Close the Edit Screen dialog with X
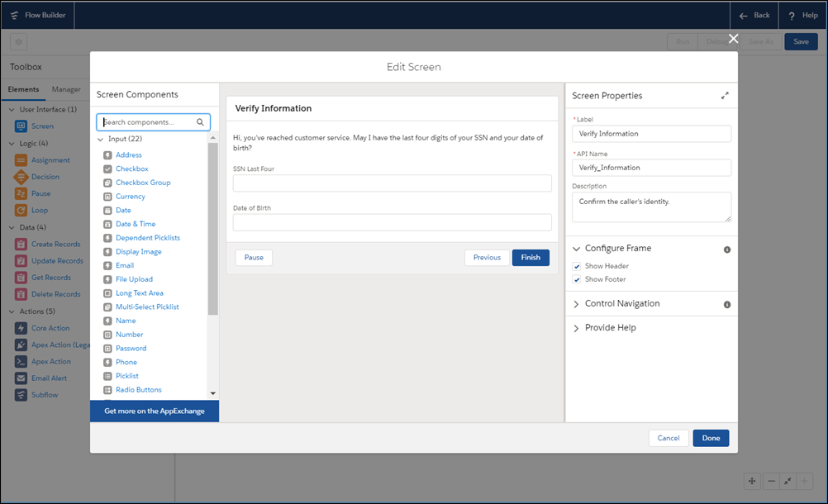Image resolution: width=828 pixels, height=504 pixels. tap(734, 38)
